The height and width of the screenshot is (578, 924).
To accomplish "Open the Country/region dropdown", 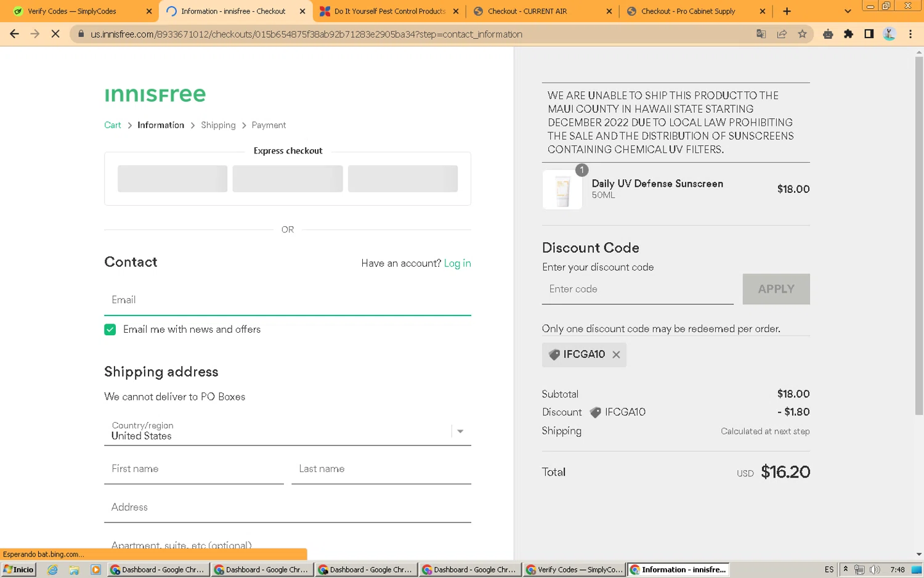I will click(x=288, y=431).
